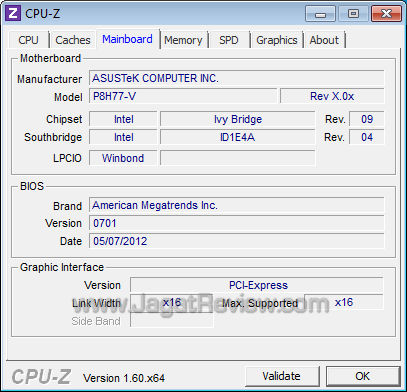The height and width of the screenshot is (392, 407).
Task: Minimize the CPU-Z window
Action: pyautogui.click(x=320, y=14)
